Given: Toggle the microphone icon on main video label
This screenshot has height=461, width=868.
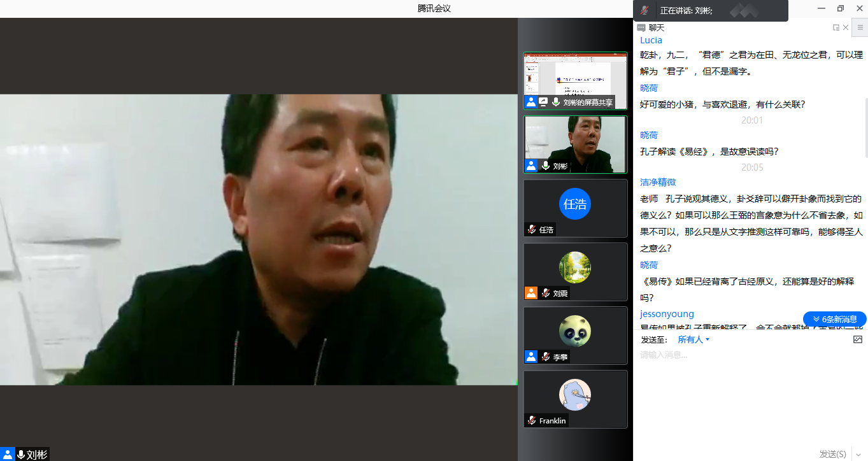Looking at the screenshot, I should click(20, 454).
